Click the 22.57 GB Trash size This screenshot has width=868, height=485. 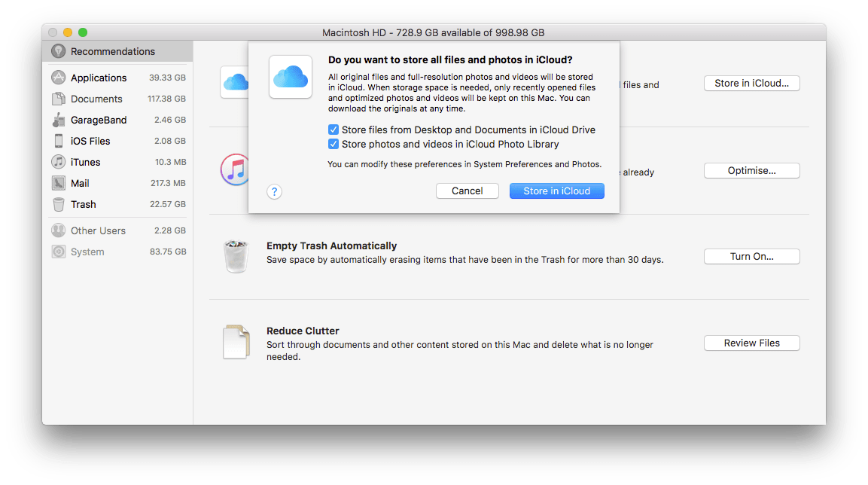coord(168,204)
